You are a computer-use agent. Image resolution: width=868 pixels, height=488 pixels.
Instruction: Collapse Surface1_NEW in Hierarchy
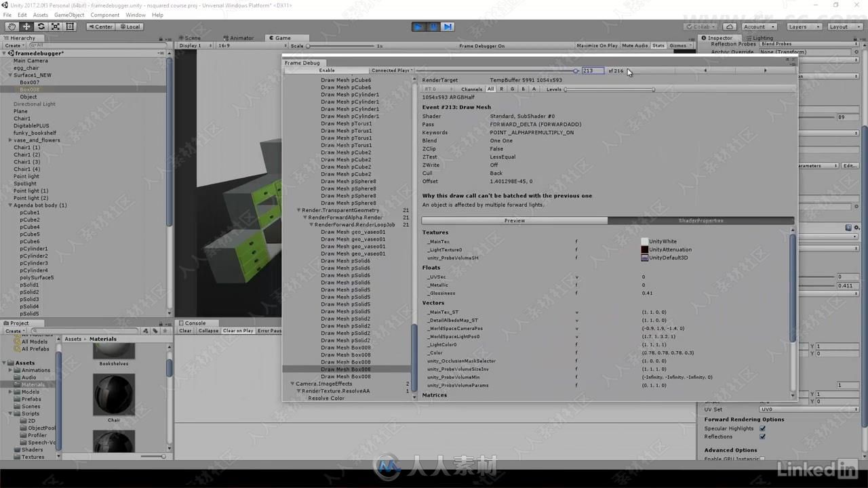[10, 75]
